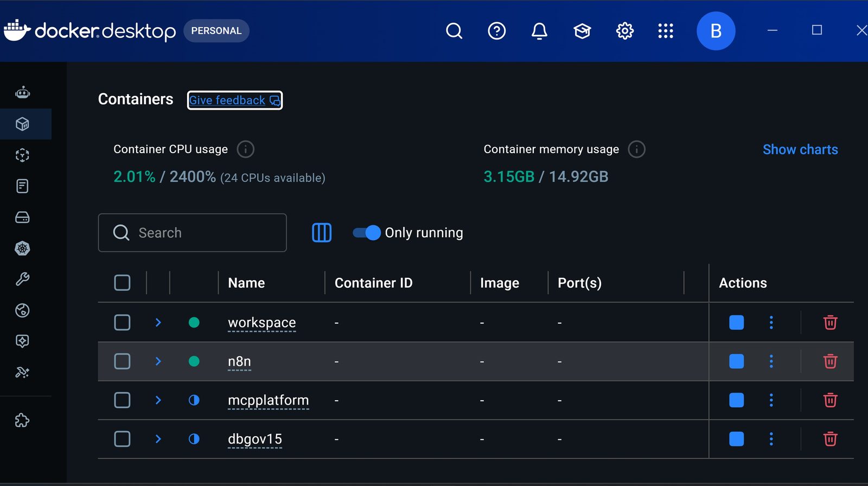Open the workspace container name link

pyautogui.click(x=262, y=323)
